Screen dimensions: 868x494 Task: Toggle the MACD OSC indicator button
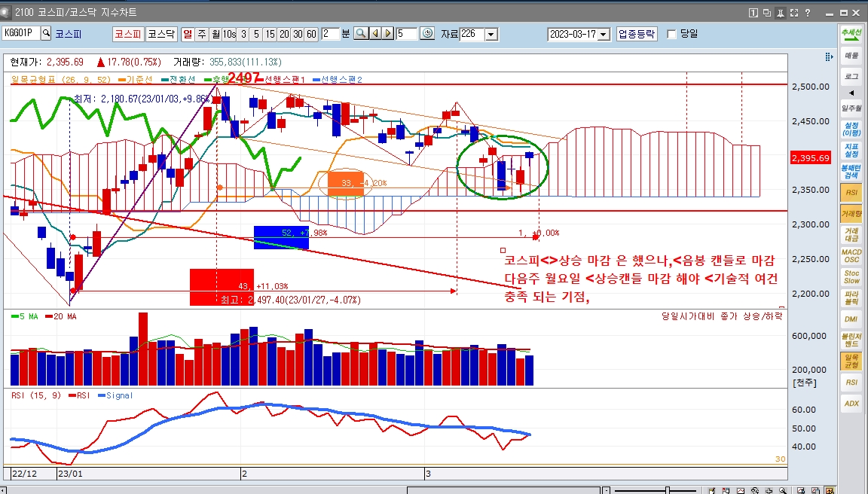tap(851, 255)
